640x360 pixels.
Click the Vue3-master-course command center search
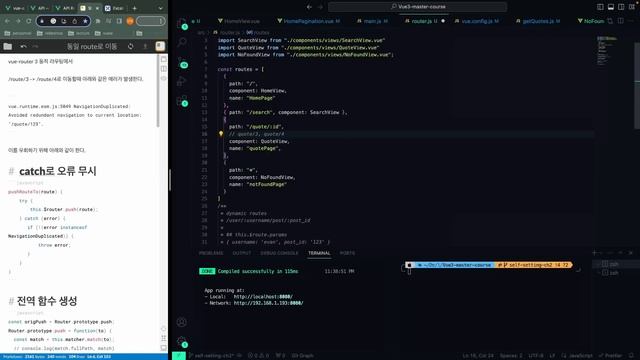418,7
